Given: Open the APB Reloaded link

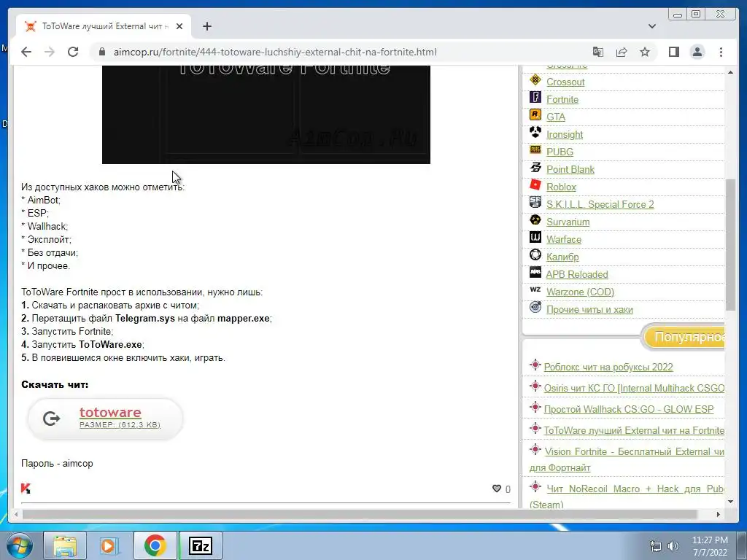Looking at the screenshot, I should [577, 274].
